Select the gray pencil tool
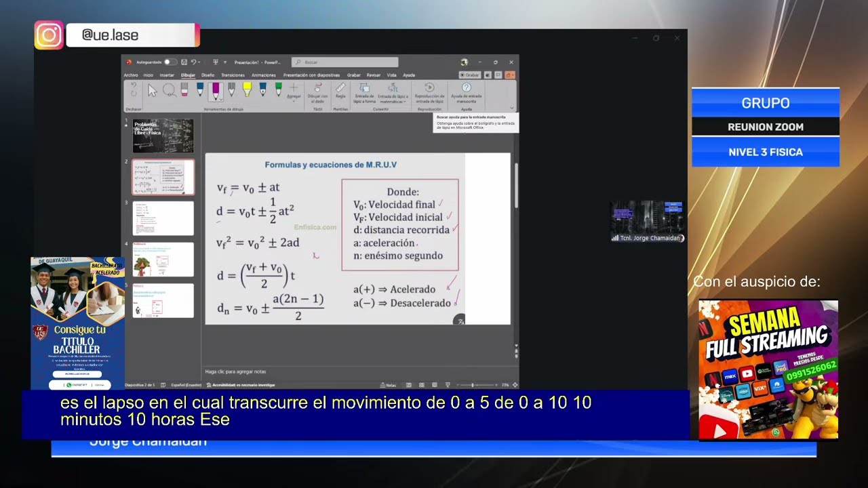The width and height of the screenshot is (868, 488). 231,90
